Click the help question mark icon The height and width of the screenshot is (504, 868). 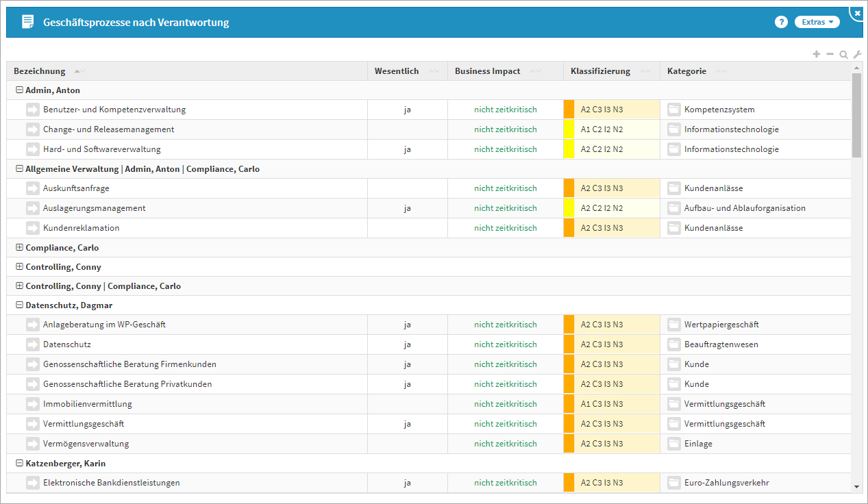[x=781, y=22]
